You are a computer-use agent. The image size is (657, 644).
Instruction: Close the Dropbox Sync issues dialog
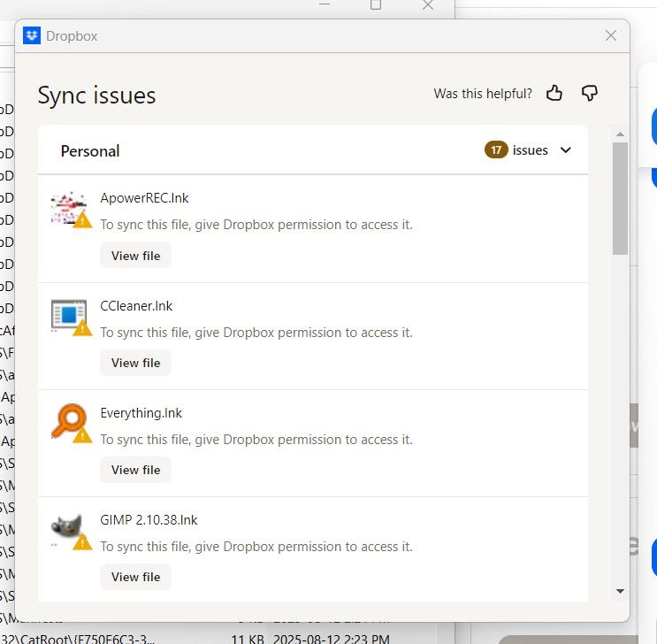pos(610,35)
